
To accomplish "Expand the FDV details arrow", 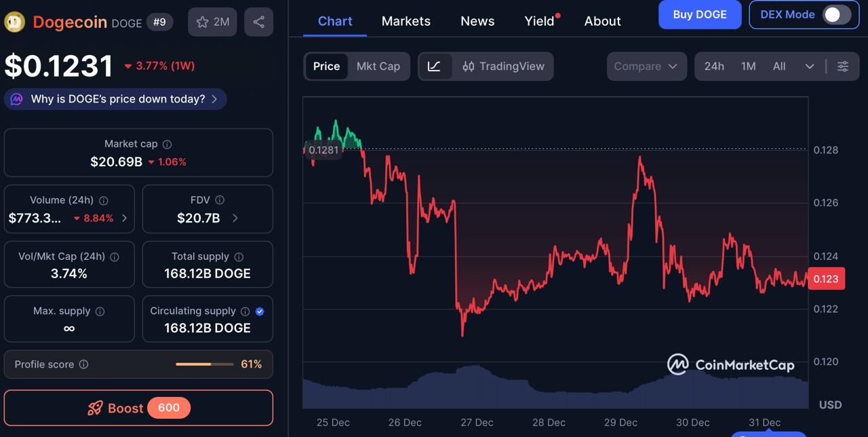I will [235, 218].
